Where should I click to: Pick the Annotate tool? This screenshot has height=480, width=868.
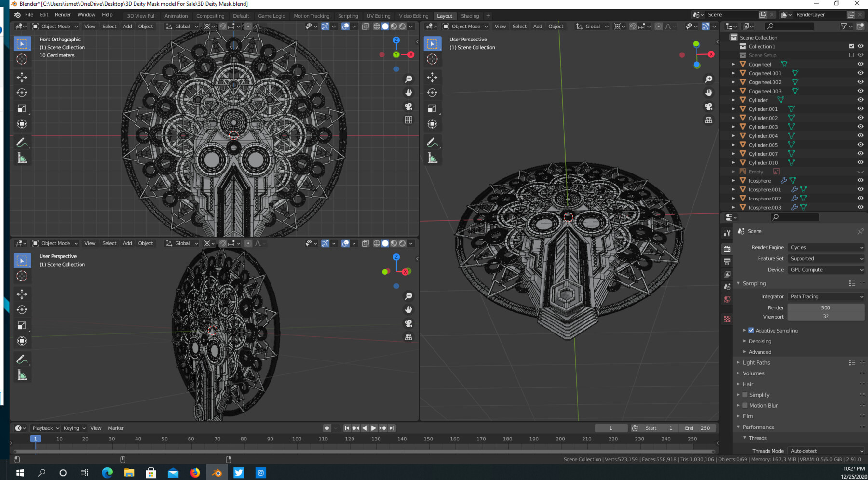tap(22, 142)
